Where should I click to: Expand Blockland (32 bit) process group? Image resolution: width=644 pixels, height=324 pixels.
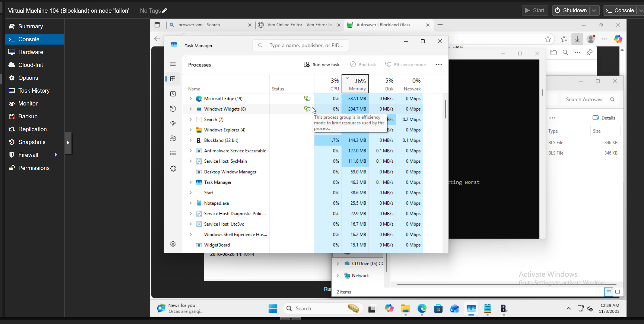click(191, 140)
